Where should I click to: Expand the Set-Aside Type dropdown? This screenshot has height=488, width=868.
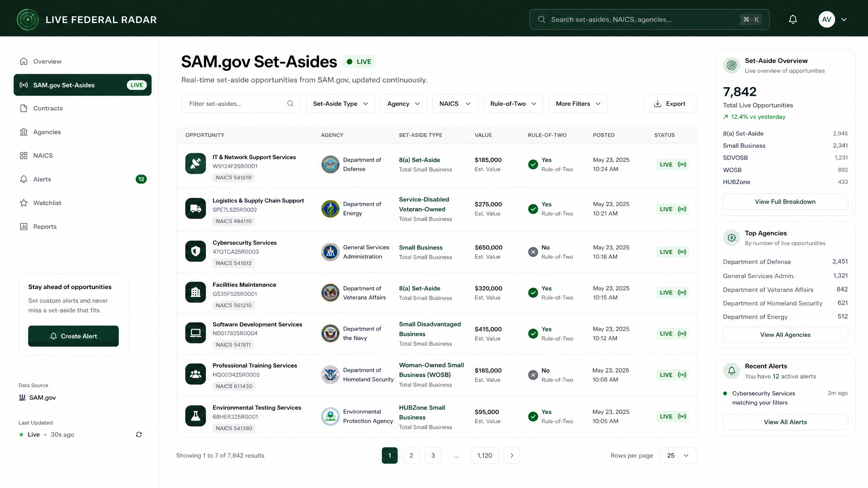click(x=340, y=104)
